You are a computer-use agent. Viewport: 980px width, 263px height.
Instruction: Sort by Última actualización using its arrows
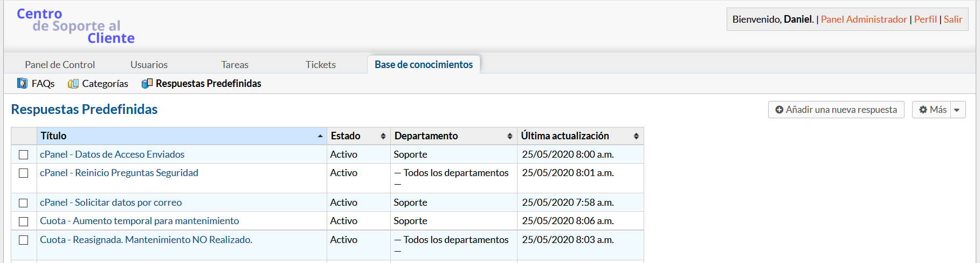tap(636, 136)
